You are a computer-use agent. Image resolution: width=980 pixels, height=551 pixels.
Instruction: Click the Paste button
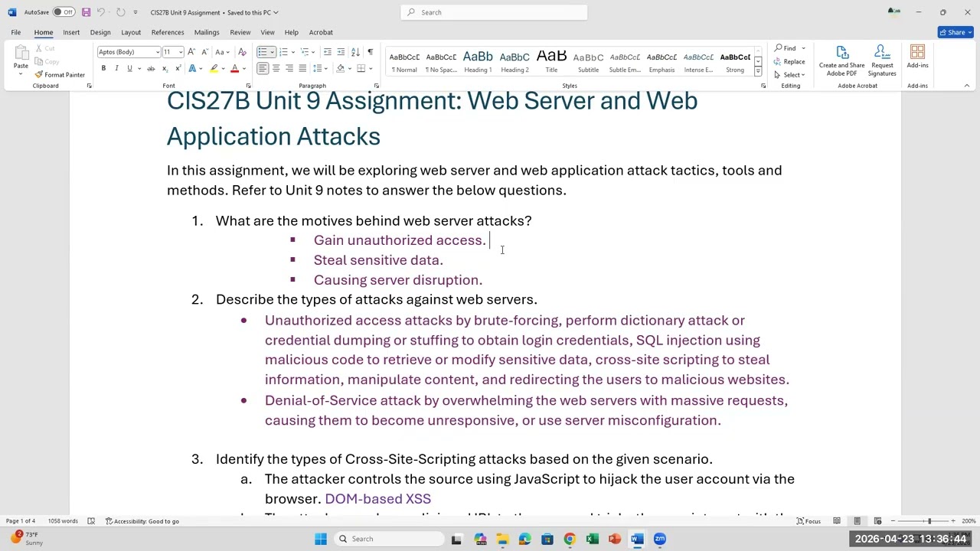[21, 58]
